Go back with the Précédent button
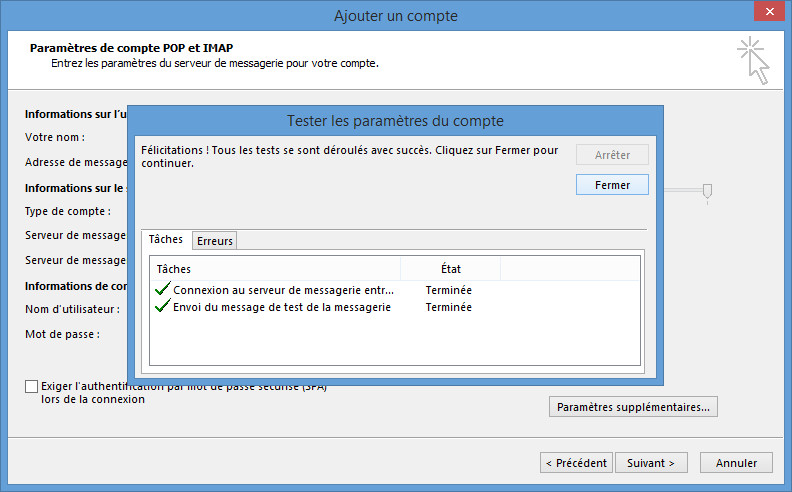792x492 pixels. 576,463
